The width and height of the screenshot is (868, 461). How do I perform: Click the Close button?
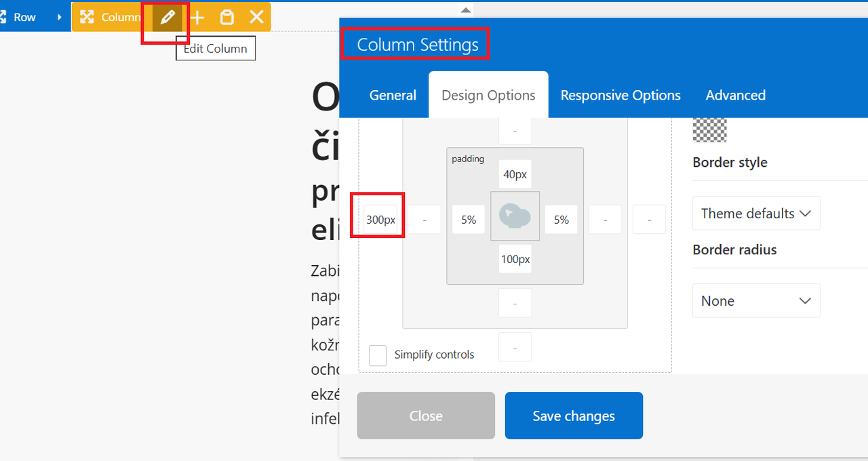(426, 416)
